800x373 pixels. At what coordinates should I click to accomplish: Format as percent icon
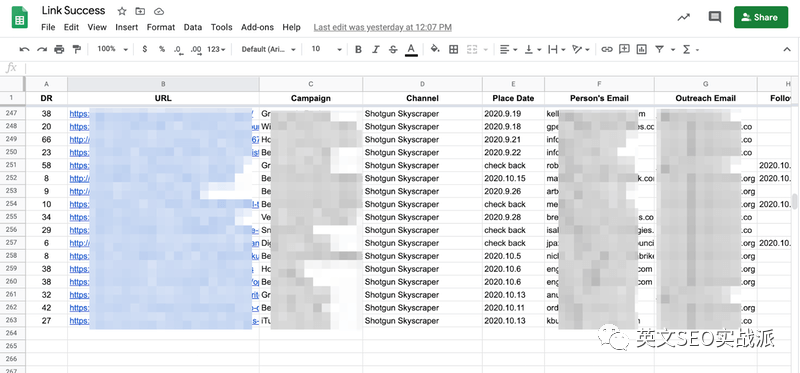pyautogui.click(x=162, y=49)
